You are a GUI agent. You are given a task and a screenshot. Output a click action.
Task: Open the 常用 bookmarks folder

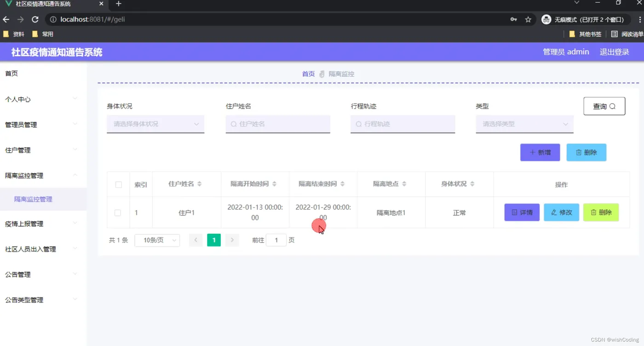(43, 34)
